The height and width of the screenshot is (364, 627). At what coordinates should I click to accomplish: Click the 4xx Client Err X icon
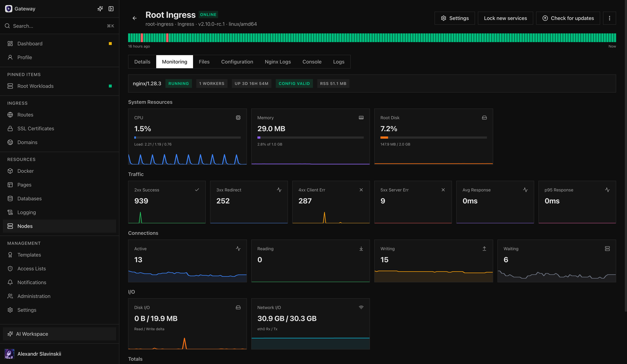[361, 190]
